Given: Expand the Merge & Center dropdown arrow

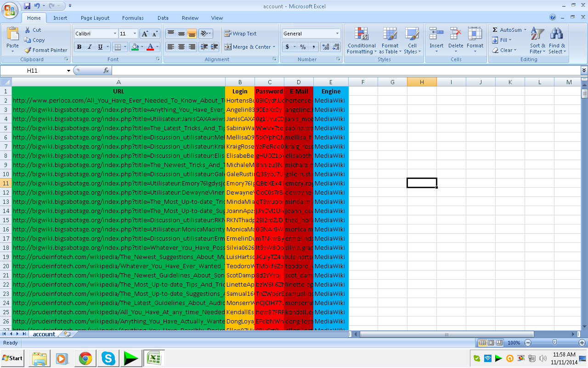Looking at the screenshot, I should pyautogui.click(x=274, y=47).
